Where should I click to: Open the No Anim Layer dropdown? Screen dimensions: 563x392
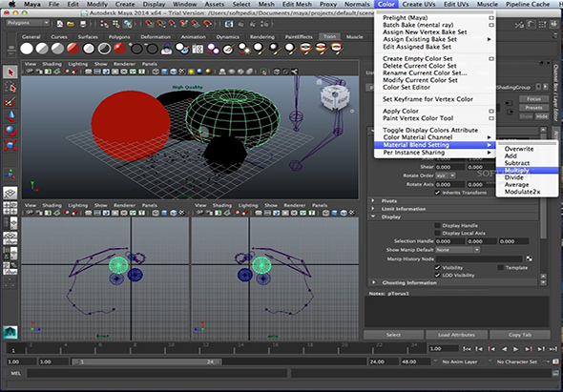[x=462, y=361]
